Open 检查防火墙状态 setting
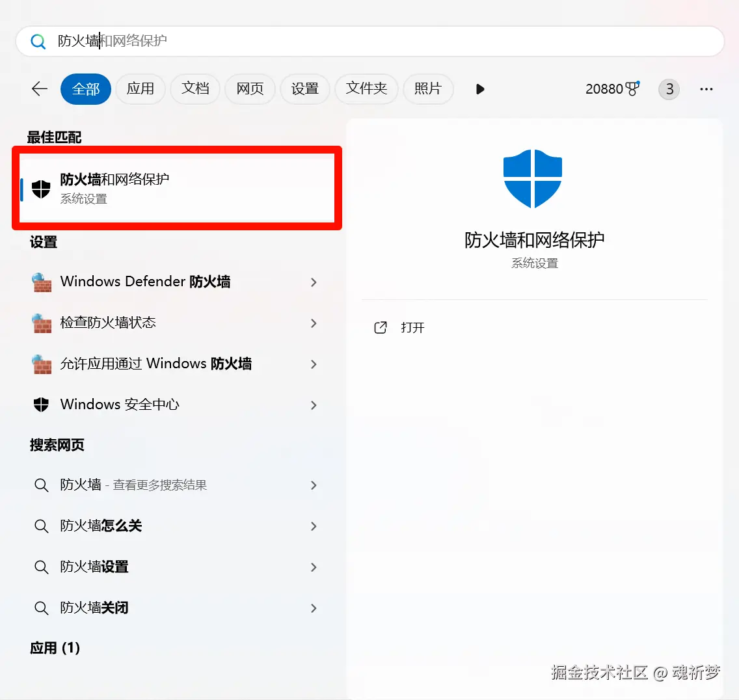The height and width of the screenshot is (700, 739). pos(177,323)
